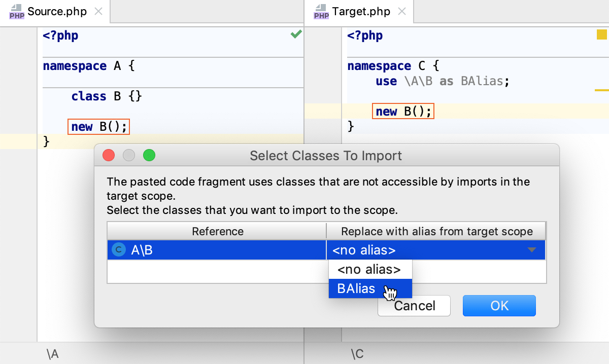The height and width of the screenshot is (364, 609).
Task: Click the Reference column header
Action: coord(217,231)
